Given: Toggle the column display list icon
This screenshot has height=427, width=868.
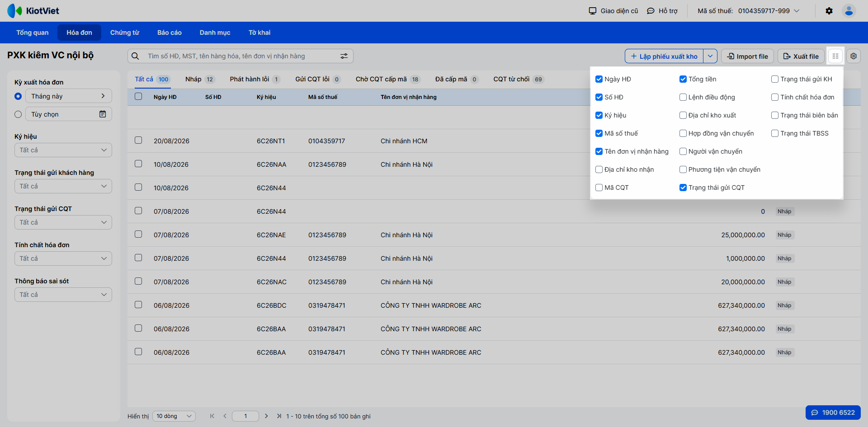Looking at the screenshot, I should tap(835, 56).
